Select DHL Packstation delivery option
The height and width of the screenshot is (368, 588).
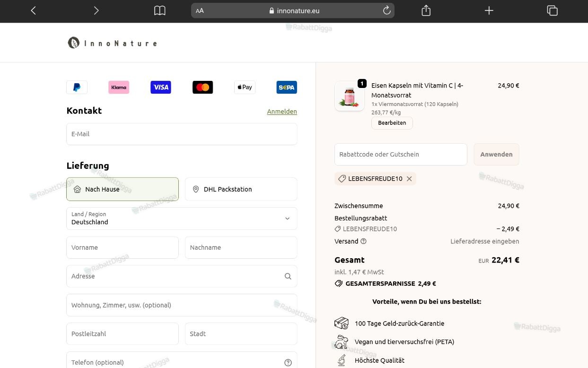point(241,189)
